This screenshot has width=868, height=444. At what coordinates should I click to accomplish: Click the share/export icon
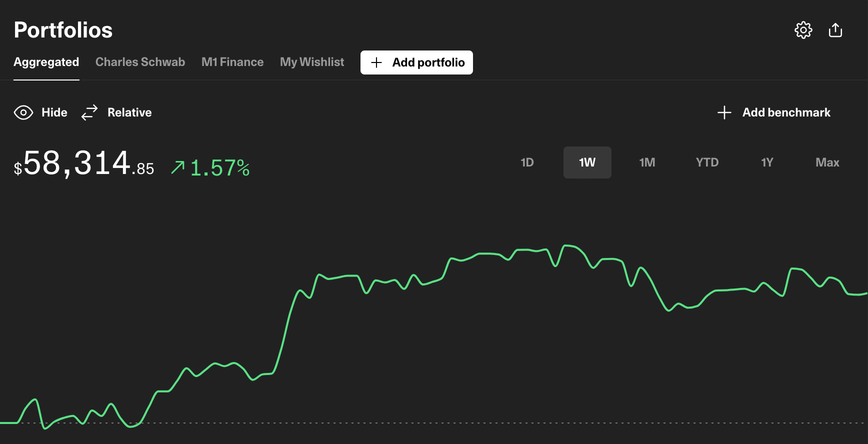click(x=835, y=30)
